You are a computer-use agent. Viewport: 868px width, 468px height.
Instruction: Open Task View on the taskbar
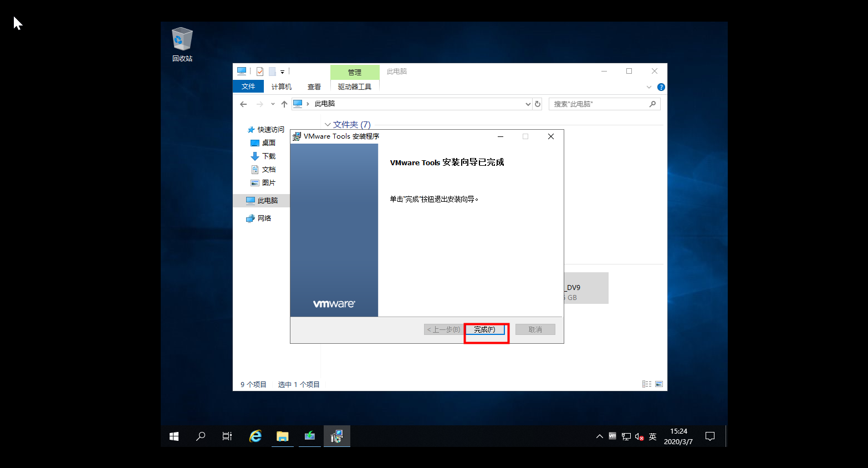tap(227, 436)
